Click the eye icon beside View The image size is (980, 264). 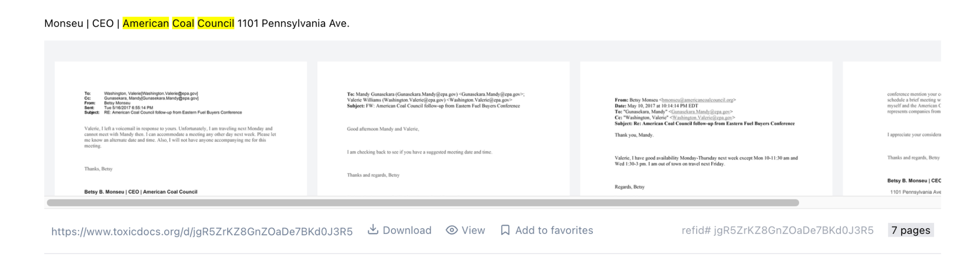click(452, 230)
